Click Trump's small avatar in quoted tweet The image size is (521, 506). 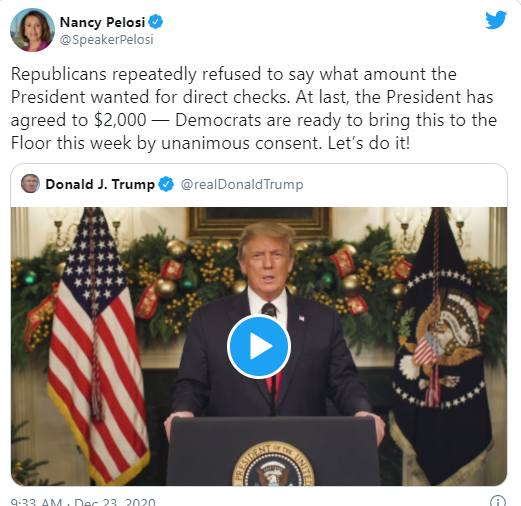[30, 184]
